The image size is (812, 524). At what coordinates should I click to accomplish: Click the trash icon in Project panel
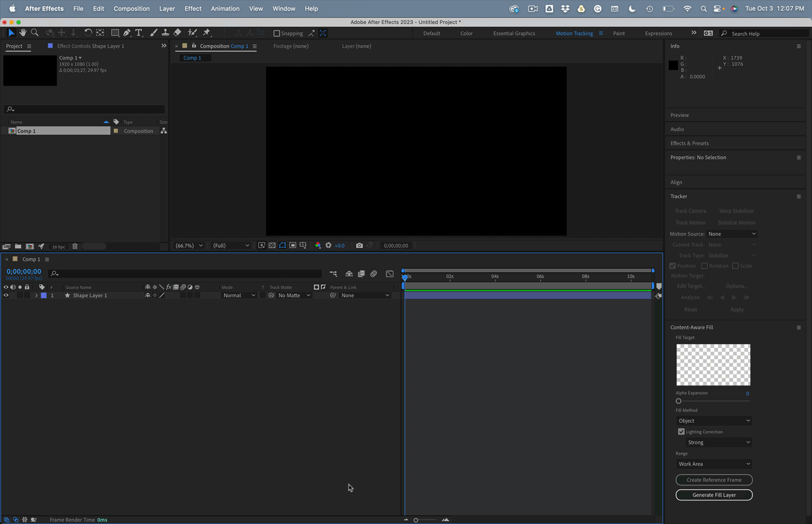click(75, 246)
